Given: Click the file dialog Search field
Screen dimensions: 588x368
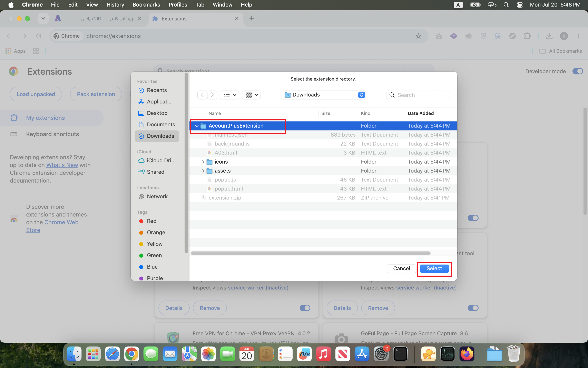Looking at the screenshot, I should 418,95.
